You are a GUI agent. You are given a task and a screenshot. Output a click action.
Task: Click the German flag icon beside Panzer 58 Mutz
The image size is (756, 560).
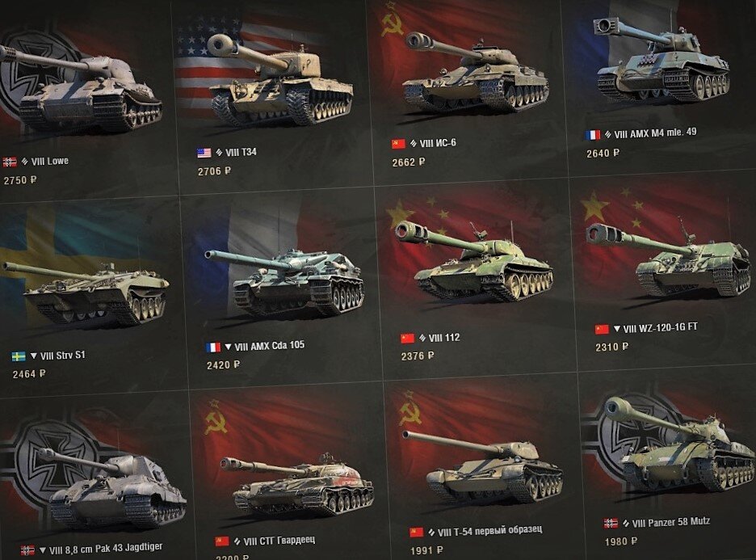[x=611, y=524]
